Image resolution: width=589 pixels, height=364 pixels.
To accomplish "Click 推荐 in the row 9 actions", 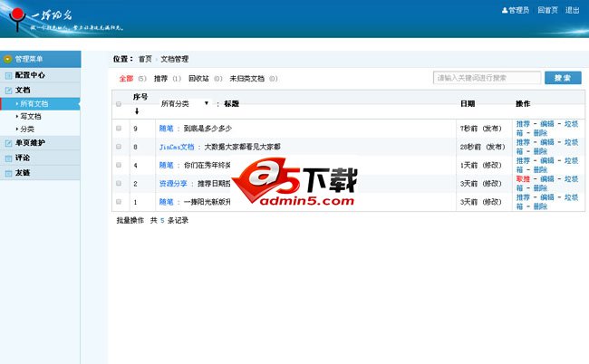I will (523, 124).
